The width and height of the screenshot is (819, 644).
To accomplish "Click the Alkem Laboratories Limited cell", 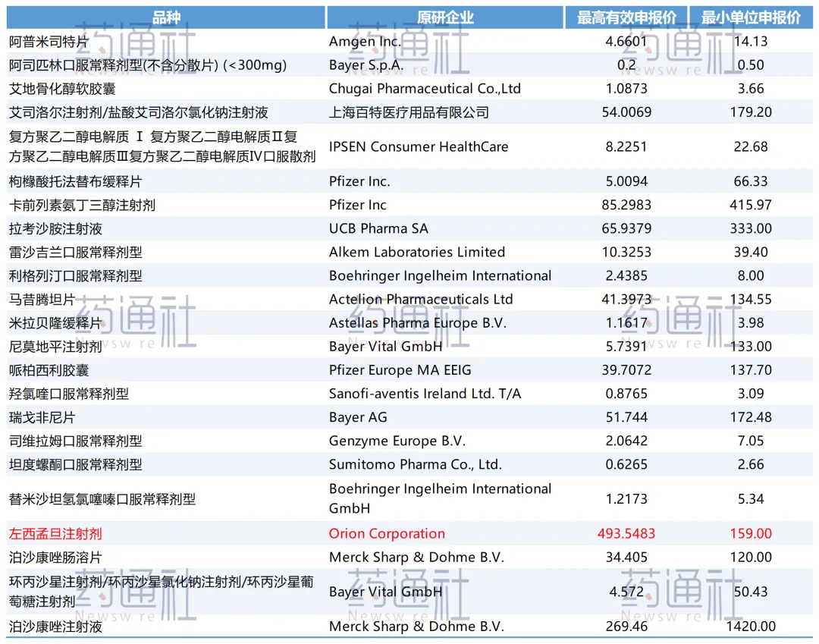I will [416, 252].
